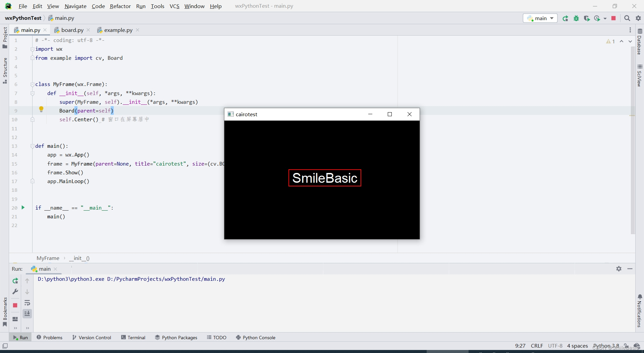Collapse import block fold marker

coord(33,49)
